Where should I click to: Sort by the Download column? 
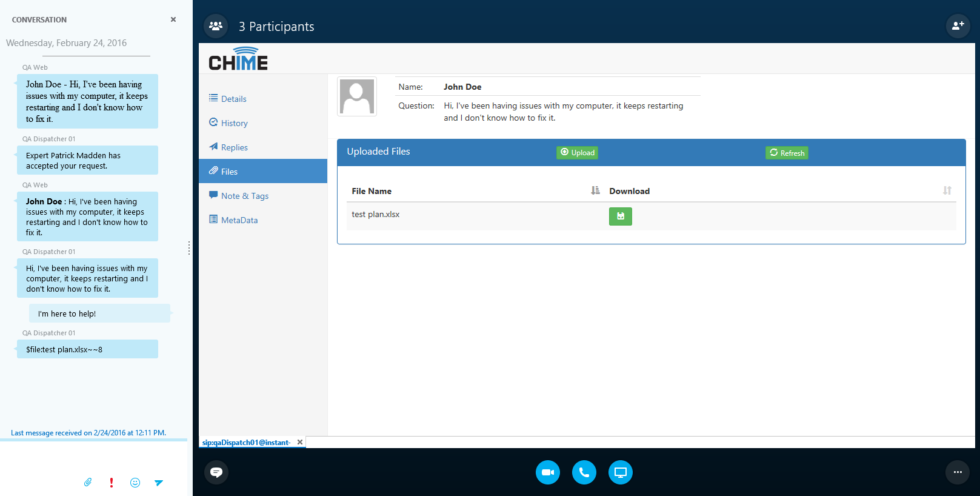pos(947,190)
